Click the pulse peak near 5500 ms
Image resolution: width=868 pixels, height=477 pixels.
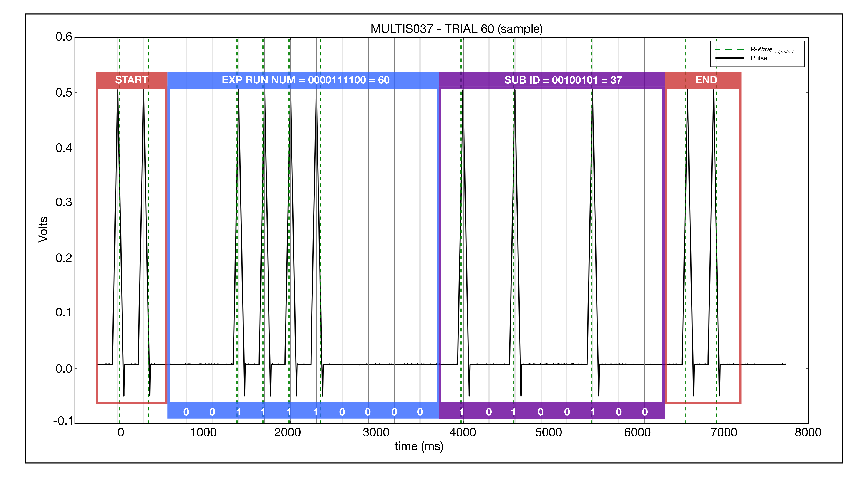point(592,90)
